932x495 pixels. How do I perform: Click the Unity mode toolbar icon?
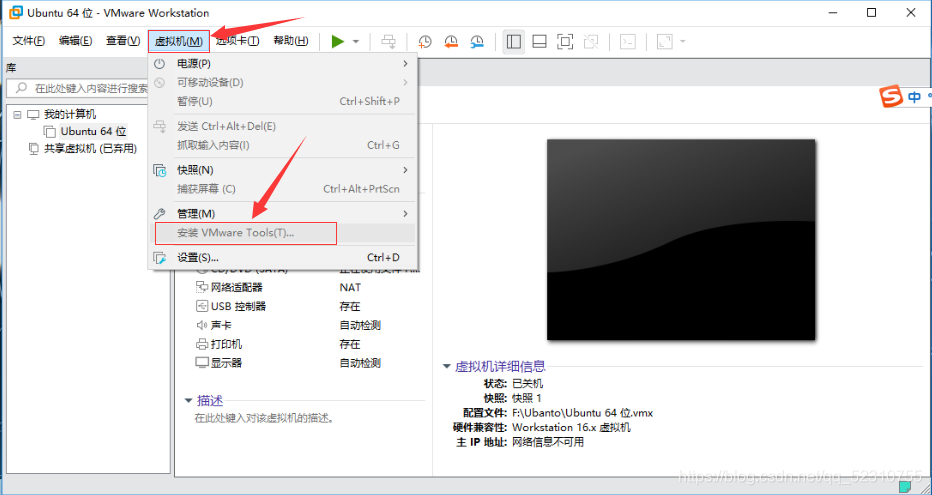click(x=590, y=42)
